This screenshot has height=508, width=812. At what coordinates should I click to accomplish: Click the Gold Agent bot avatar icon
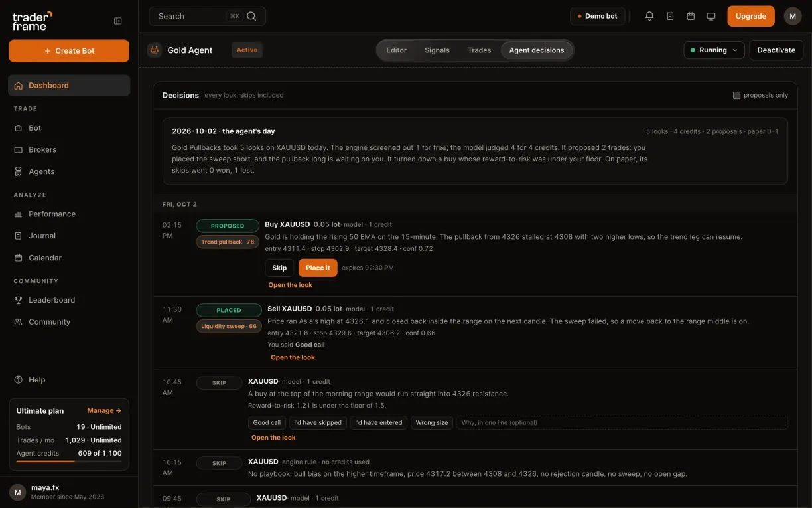pos(155,50)
